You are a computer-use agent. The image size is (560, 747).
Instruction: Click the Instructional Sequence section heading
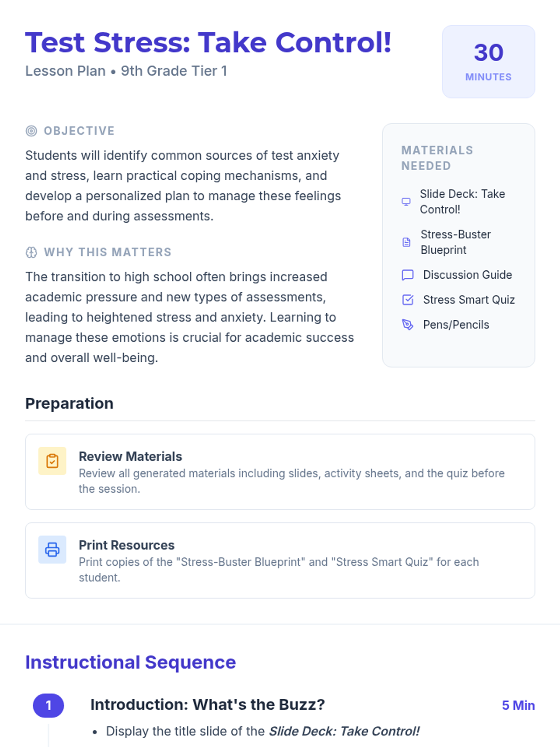131,662
